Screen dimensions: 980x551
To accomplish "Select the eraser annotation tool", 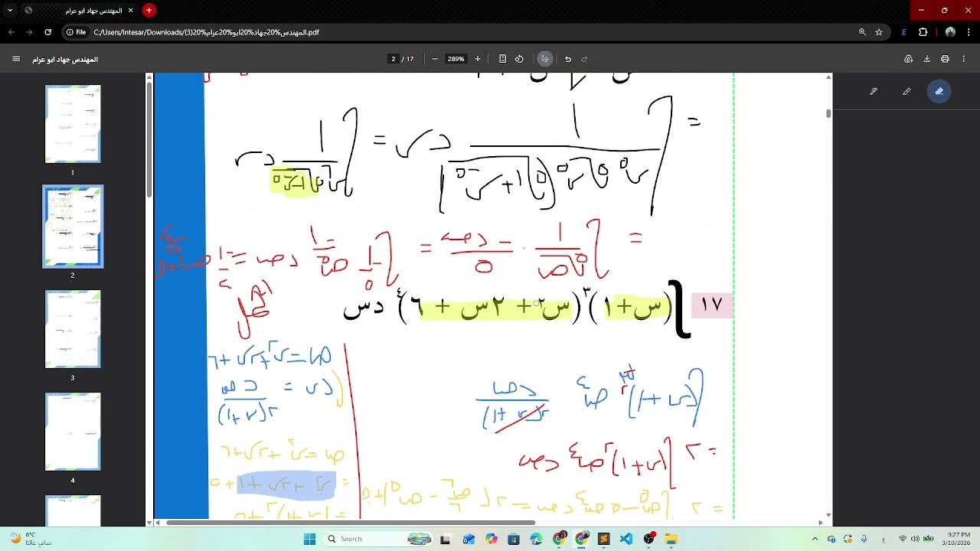I will click(939, 91).
